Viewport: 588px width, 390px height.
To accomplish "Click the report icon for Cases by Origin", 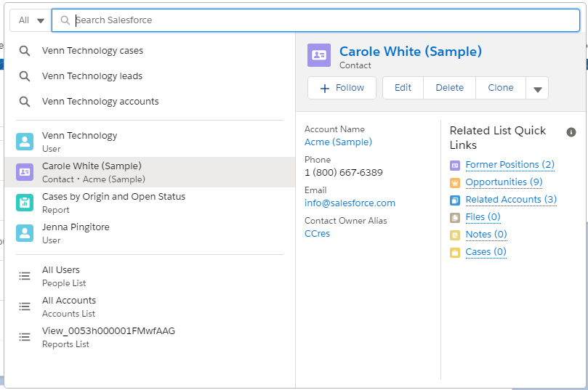I will (25, 203).
